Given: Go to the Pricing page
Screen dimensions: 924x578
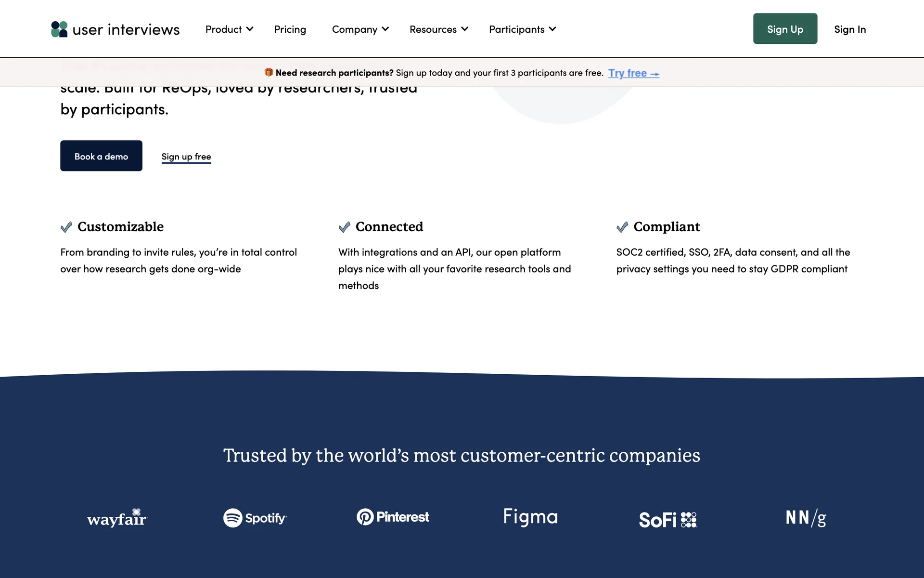Looking at the screenshot, I should 290,29.
